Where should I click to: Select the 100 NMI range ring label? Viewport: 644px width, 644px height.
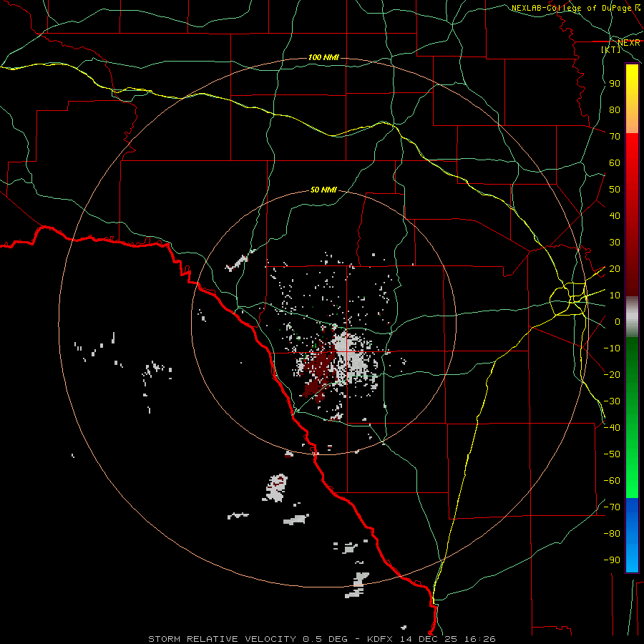pyautogui.click(x=323, y=57)
